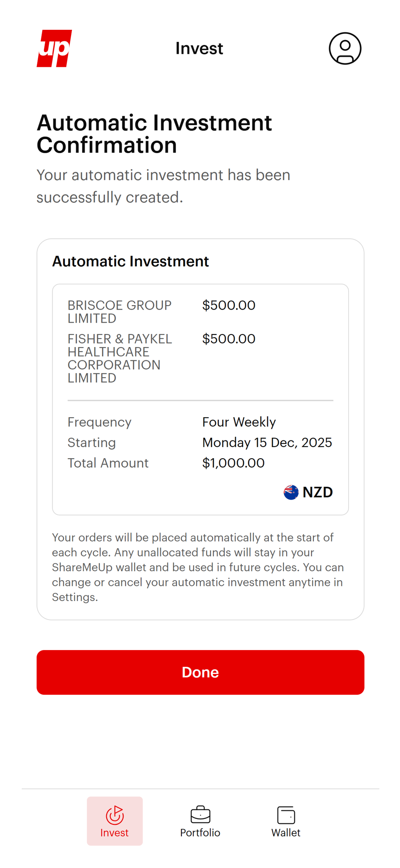Viewport: 400px width, 868px height.
Task: Open the Wallet icon in bottom navigation
Action: (286, 815)
